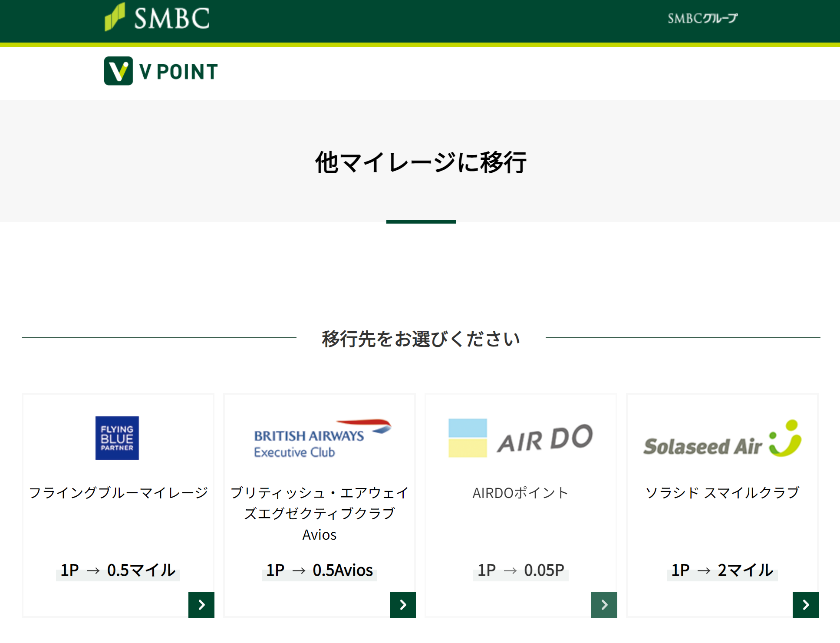Select AIRDOポイント title text
The height and width of the screenshot is (643, 840).
(x=520, y=493)
